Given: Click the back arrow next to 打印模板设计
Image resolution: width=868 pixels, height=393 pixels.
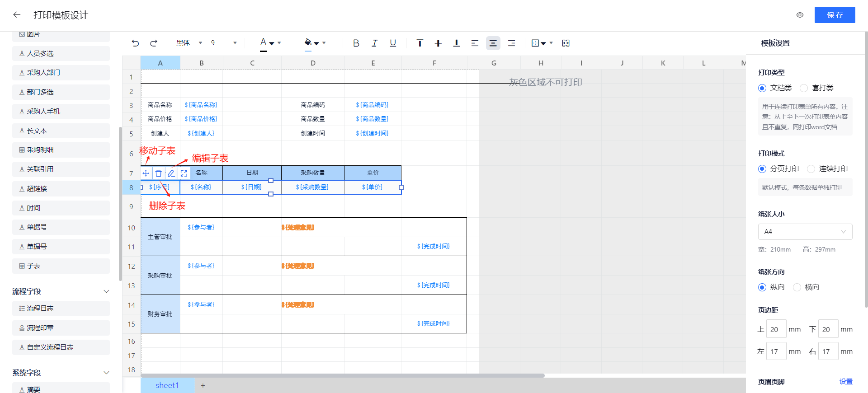Looking at the screenshot, I should point(17,15).
